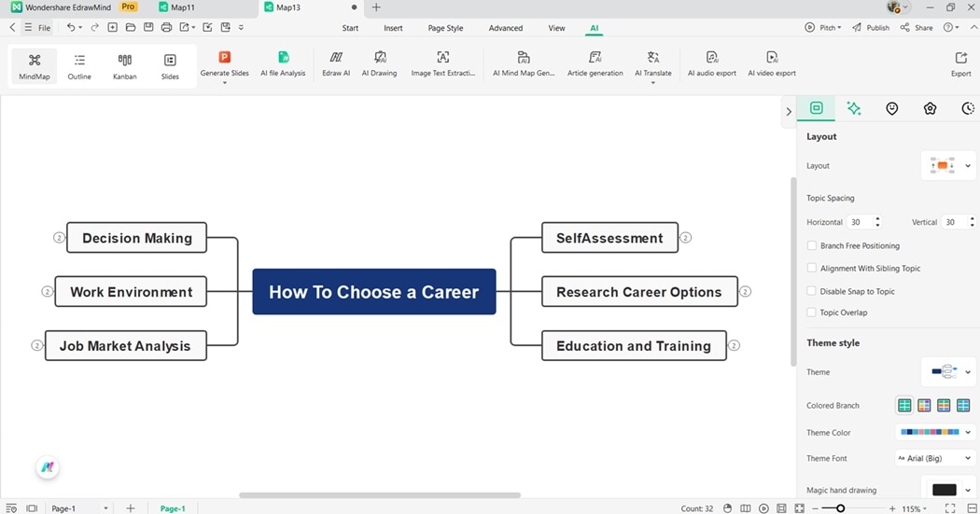The height and width of the screenshot is (514, 980).
Task: Switch to Outline view mode
Action: click(79, 66)
